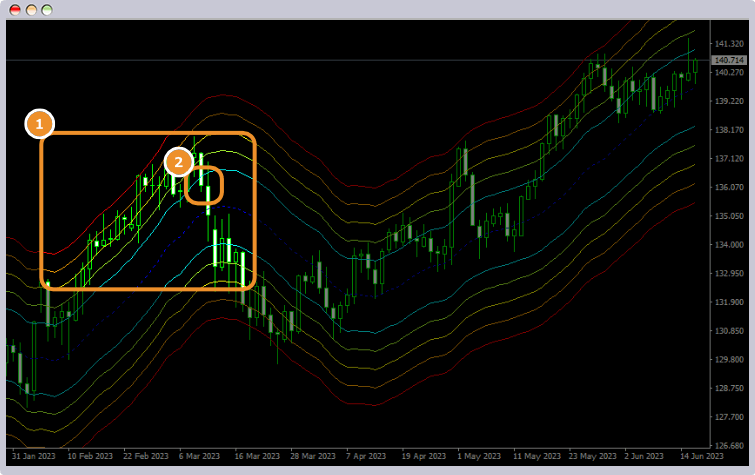The width and height of the screenshot is (755, 475).
Task: Click the 28 Mar 2023 date label
Action: pos(313,456)
